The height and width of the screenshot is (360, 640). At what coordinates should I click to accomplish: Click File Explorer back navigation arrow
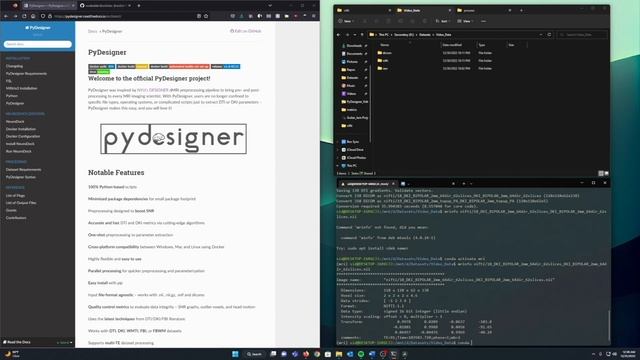pos(338,35)
